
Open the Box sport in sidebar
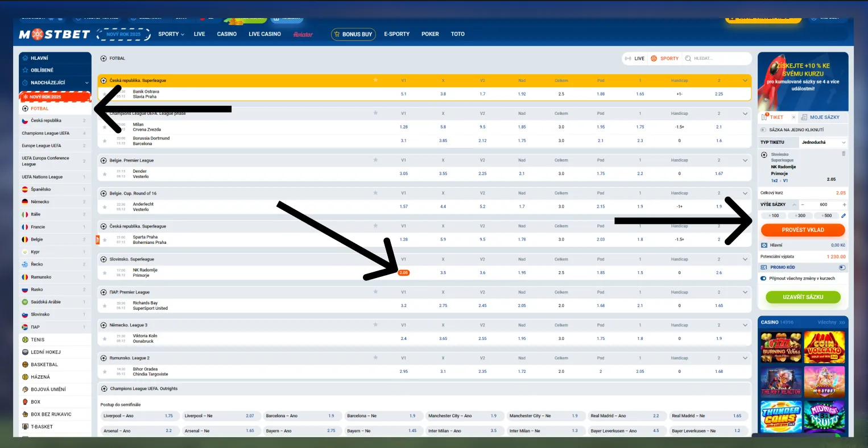(55, 402)
